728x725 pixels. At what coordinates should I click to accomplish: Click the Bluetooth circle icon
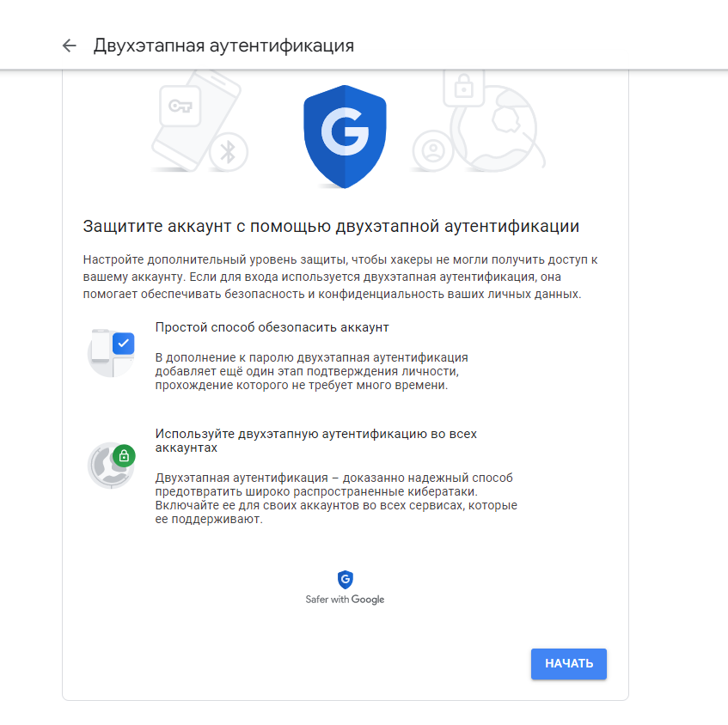228,152
